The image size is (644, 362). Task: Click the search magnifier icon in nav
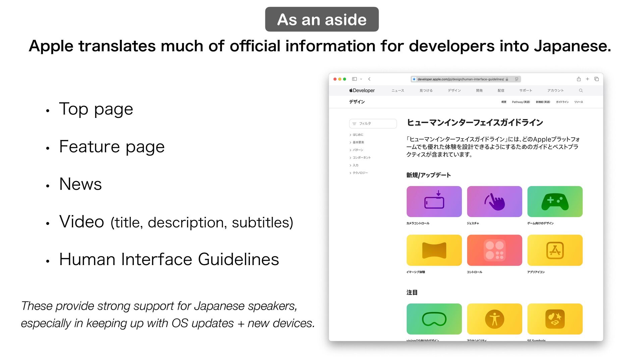(581, 90)
